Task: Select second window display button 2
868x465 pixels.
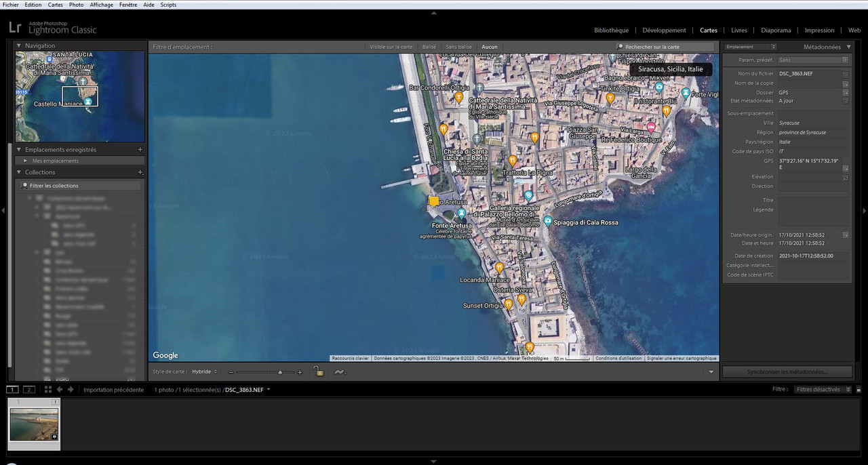Action: tap(28, 390)
